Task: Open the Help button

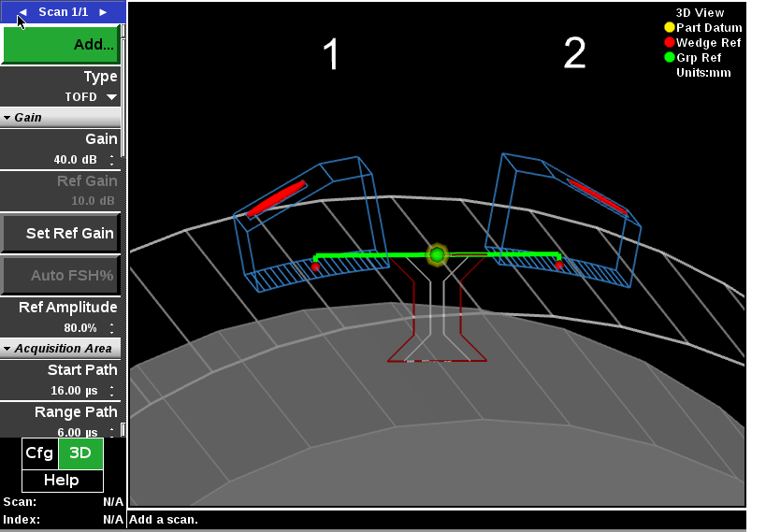Action: click(x=62, y=481)
